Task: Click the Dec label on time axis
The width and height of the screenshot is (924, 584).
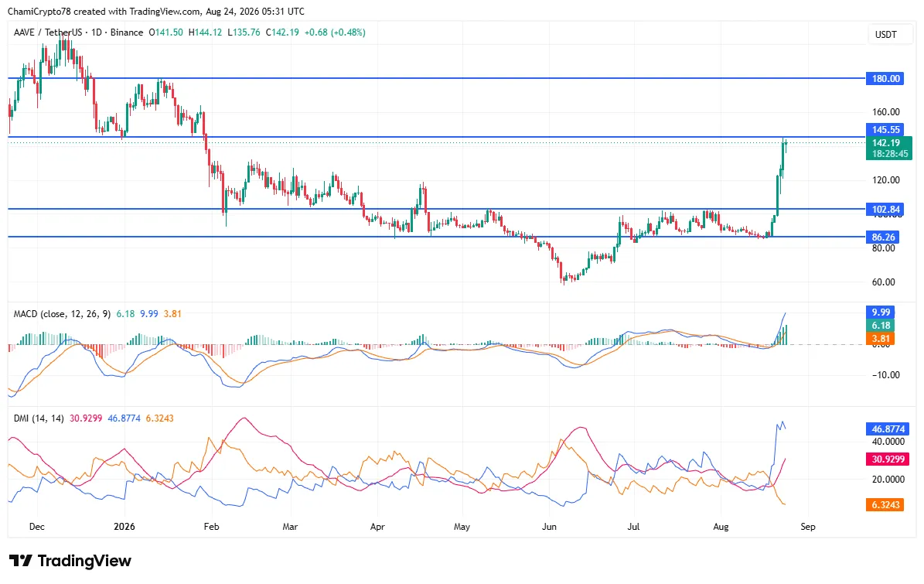Action: tap(36, 526)
